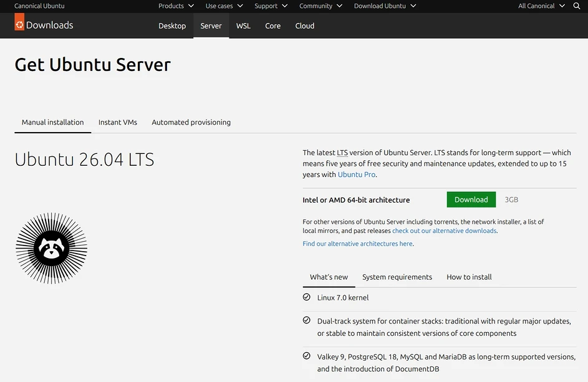
Task: Click Intel or AMD 64-bit architecture label
Action: 356,200
